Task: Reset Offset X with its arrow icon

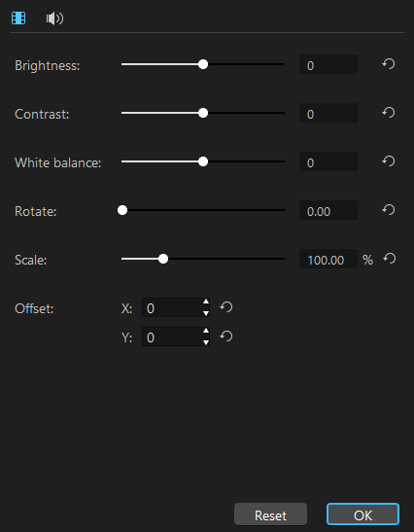Action: tap(226, 307)
